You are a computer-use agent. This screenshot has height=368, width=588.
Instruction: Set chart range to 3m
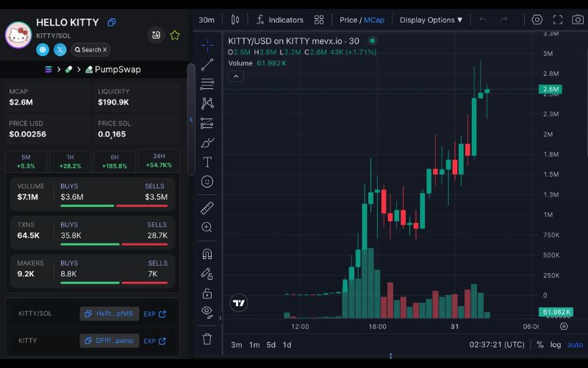tap(237, 344)
